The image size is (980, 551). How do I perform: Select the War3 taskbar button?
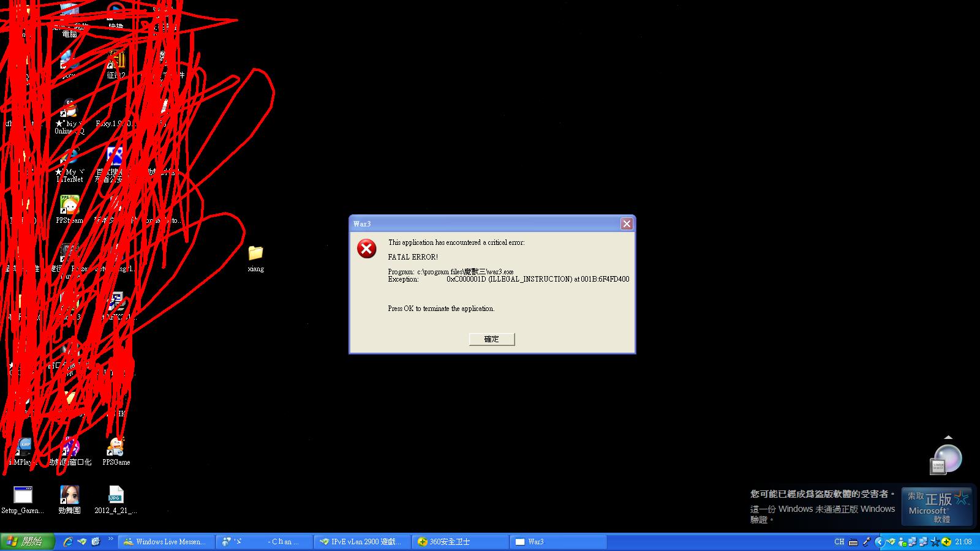pos(559,542)
